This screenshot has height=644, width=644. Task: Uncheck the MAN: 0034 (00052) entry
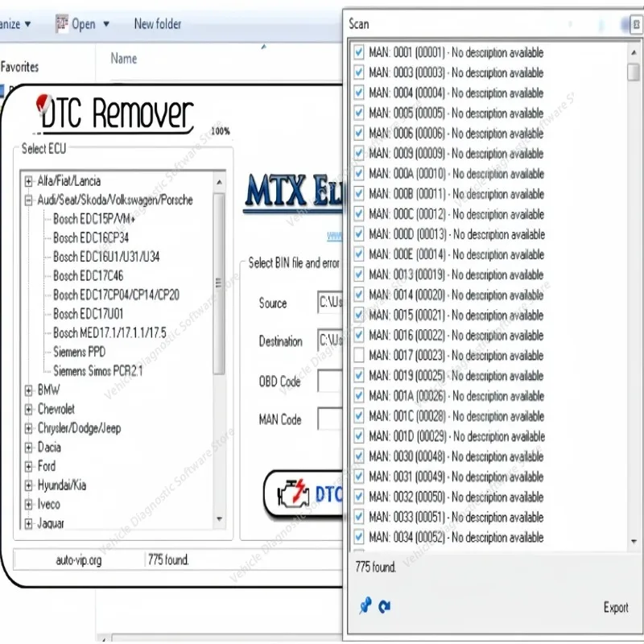tap(357, 537)
